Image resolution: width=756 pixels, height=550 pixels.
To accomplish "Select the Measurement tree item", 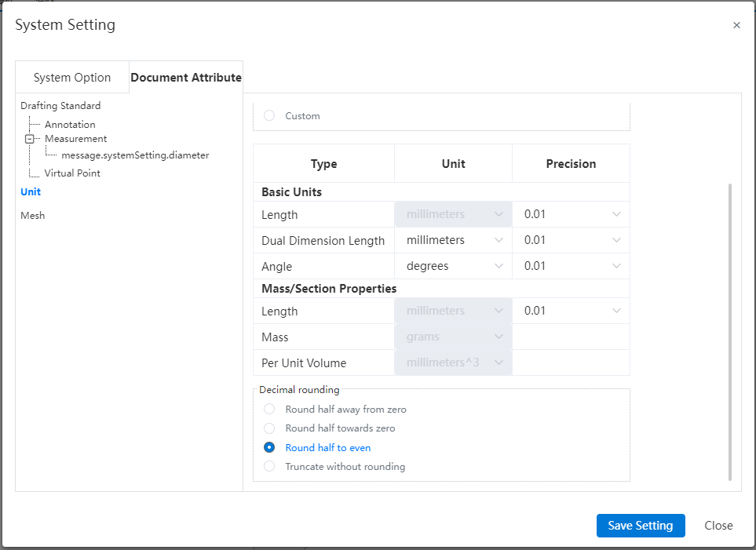I will click(x=75, y=139).
